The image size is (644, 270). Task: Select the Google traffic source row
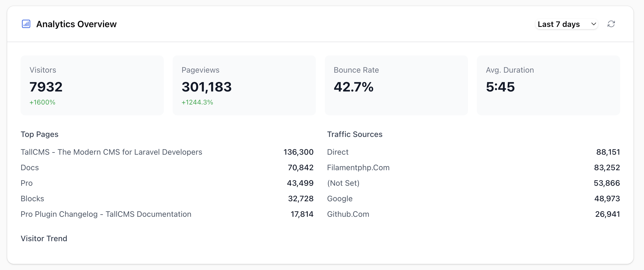[x=474, y=198]
